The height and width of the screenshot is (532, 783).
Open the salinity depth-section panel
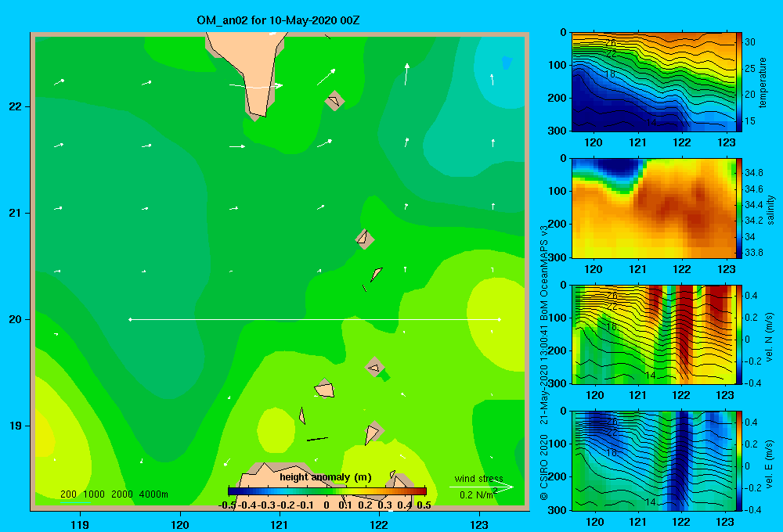point(654,208)
